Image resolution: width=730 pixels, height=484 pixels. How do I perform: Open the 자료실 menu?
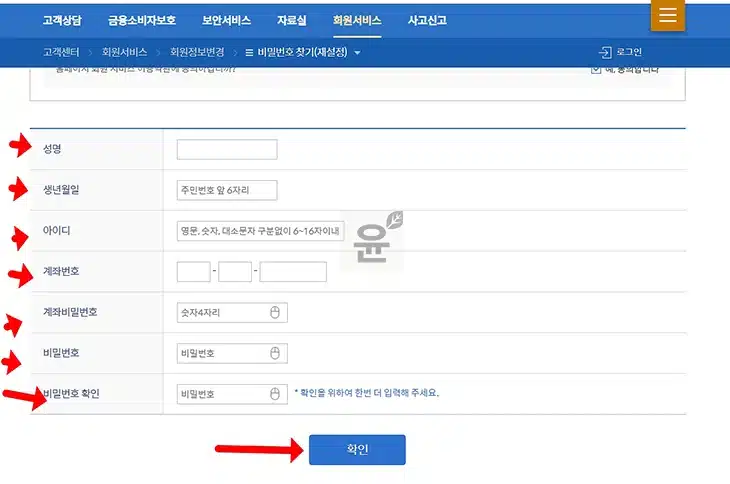291,20
